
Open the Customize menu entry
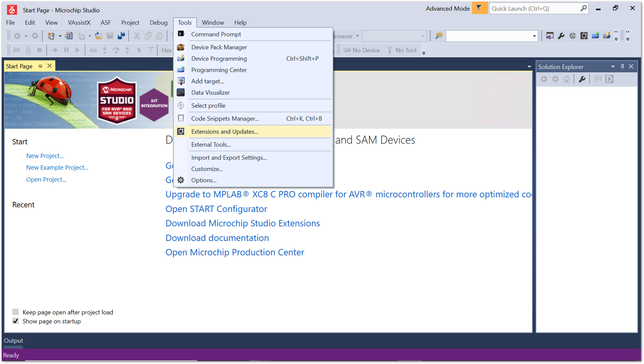click(253, 169)
